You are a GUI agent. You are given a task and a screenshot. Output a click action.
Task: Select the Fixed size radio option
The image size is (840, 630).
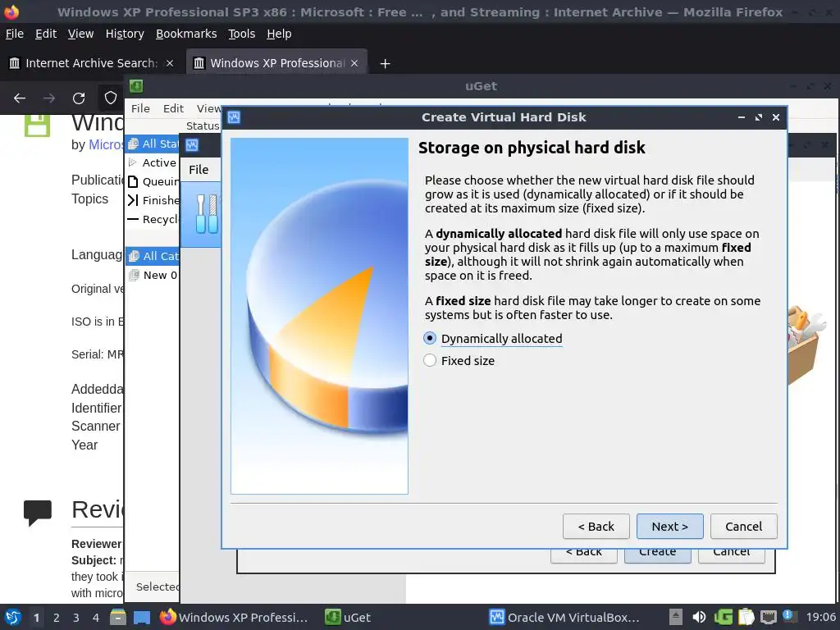[x=459, y=361]
